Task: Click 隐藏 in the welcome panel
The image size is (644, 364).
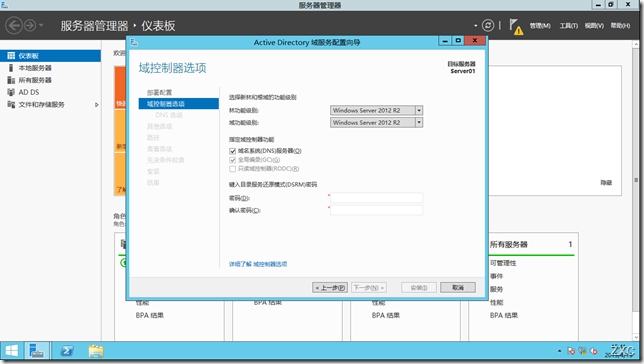Action: 606,182
